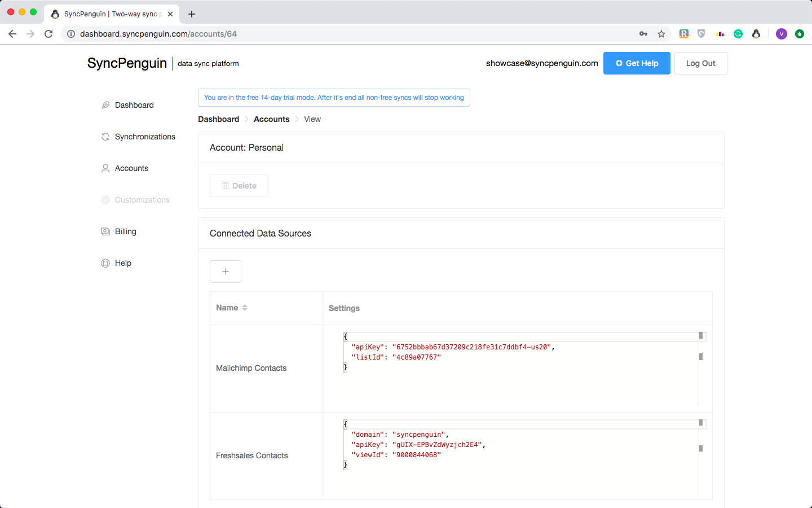
Task: Click the saved-passwords key icon in the address bar
Action: (x=643, y=34)
